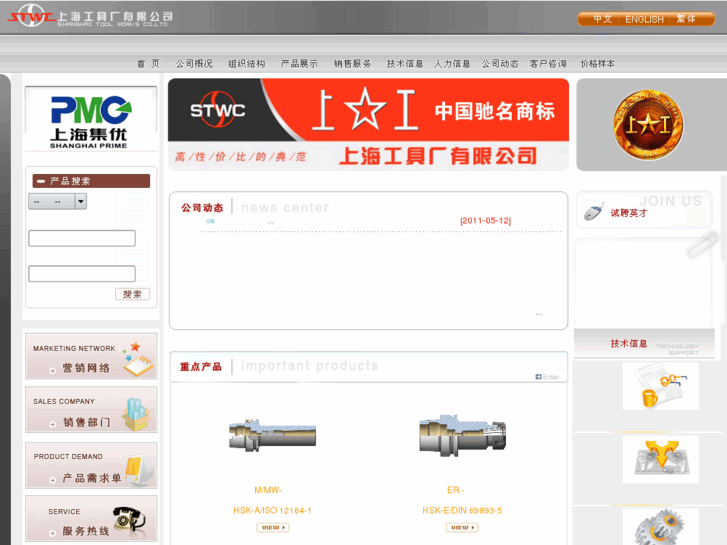Click the mouse icon beside 诚聘英才

(594, 212)
